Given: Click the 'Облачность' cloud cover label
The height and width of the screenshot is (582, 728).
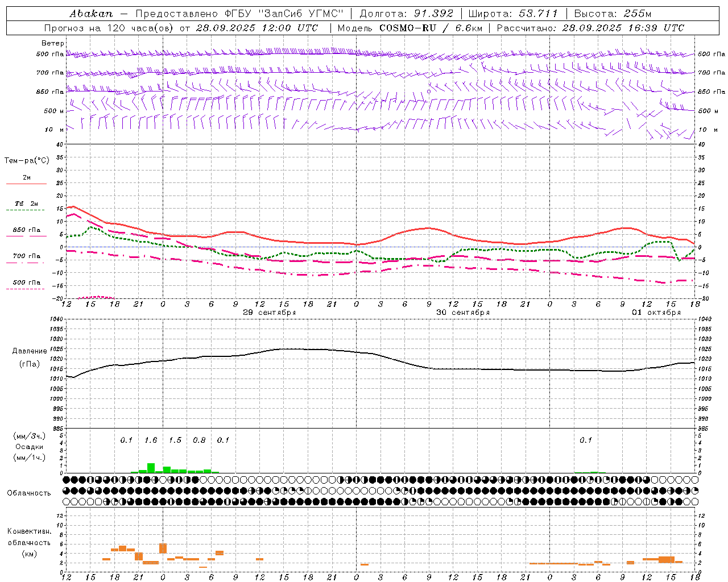Looking at the screenshot, I should pyautogui.click(x=29, y=493).
